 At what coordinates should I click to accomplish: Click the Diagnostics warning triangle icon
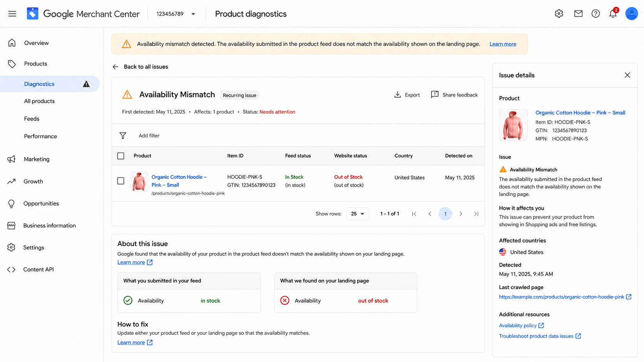(86, 84)
